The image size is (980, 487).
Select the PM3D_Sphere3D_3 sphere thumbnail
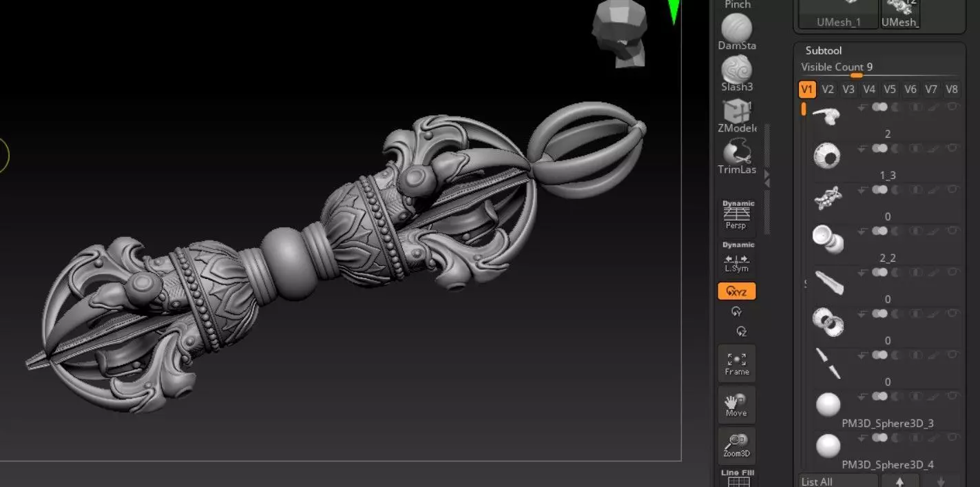tap(828, 404)
